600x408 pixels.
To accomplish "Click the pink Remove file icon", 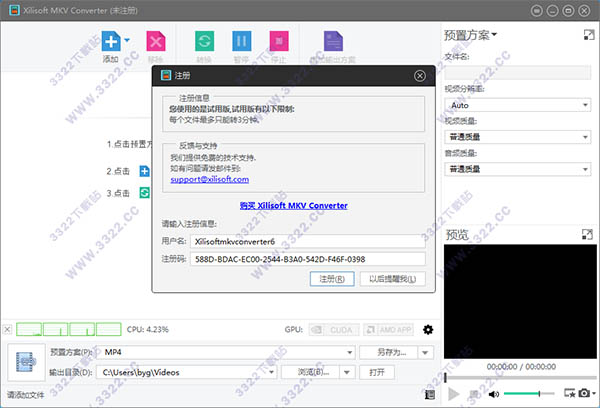I will point(156,41).
